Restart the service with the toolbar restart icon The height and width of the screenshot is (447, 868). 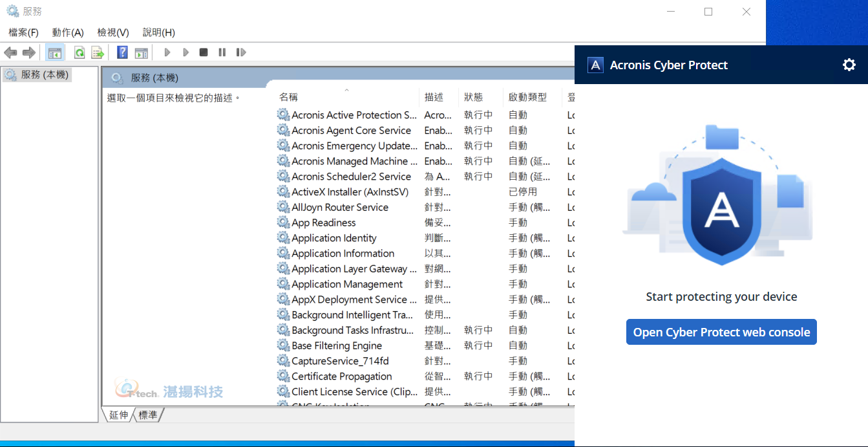pos(241,52)
